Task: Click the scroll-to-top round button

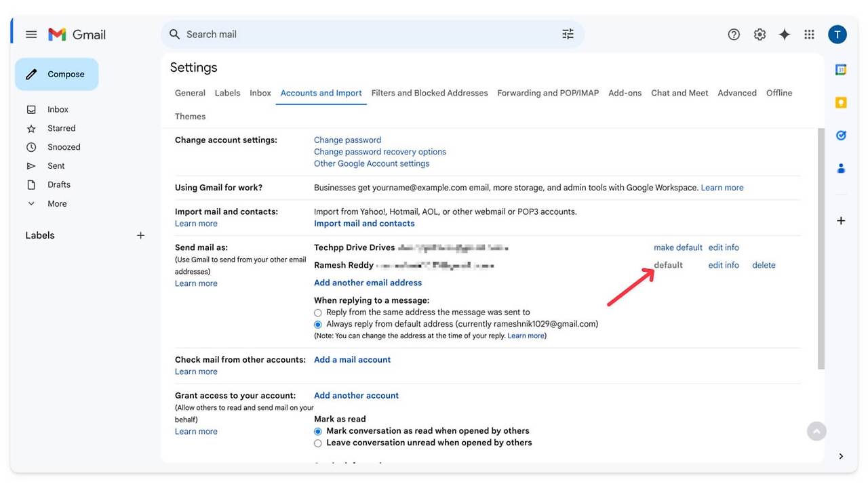Action: pos(816,431)
